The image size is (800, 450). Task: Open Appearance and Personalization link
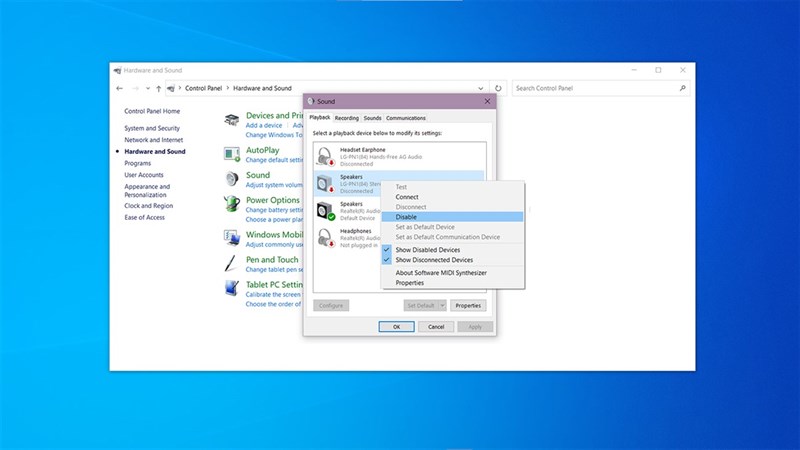[x=147, y=191]
